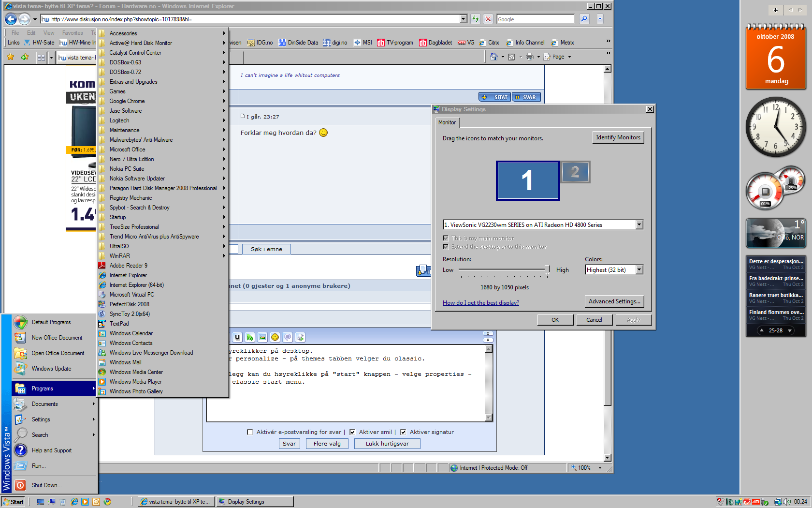Toggle 'Aktivér e-postvarsling for svar' checkbox

point(250,432)
